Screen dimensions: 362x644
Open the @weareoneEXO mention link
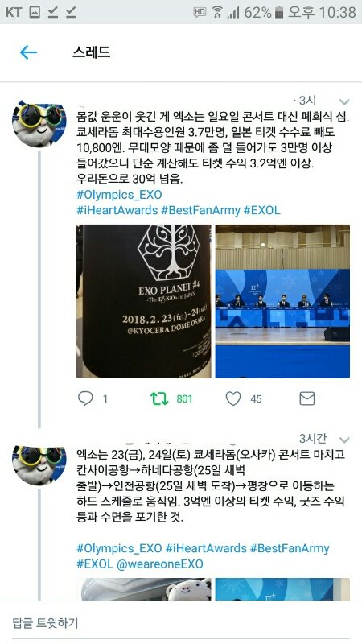click(159, 563)
